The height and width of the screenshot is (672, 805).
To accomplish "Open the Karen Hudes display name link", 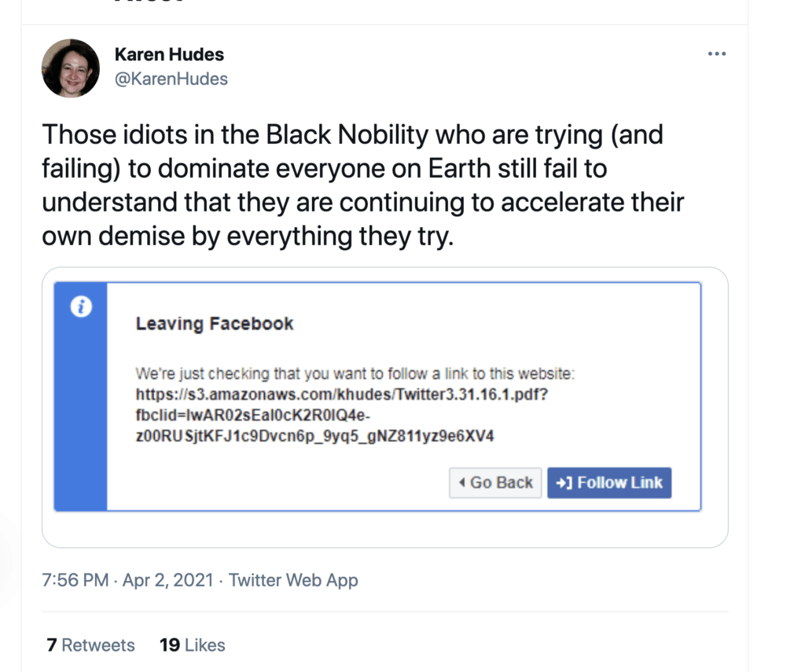I will tap(169, 54).
